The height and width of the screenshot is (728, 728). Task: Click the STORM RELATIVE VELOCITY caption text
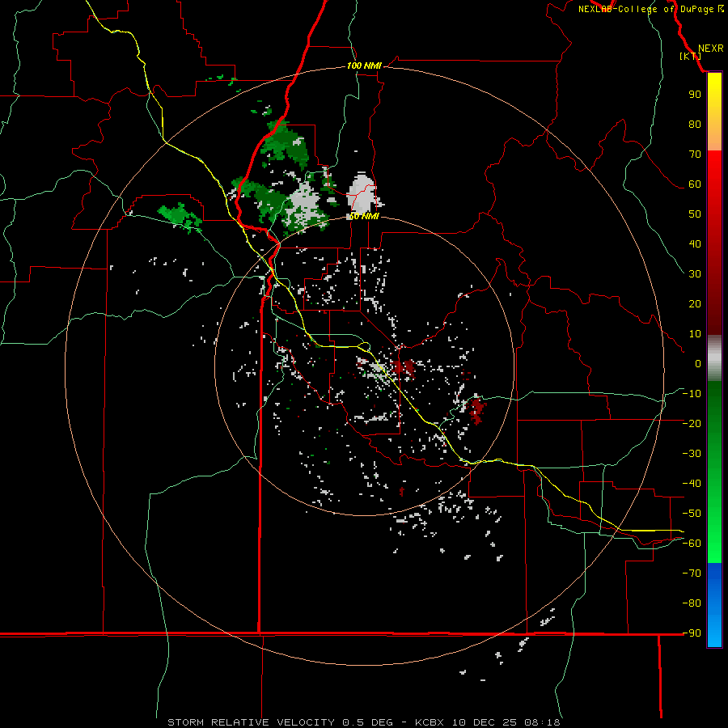[251, 722]
